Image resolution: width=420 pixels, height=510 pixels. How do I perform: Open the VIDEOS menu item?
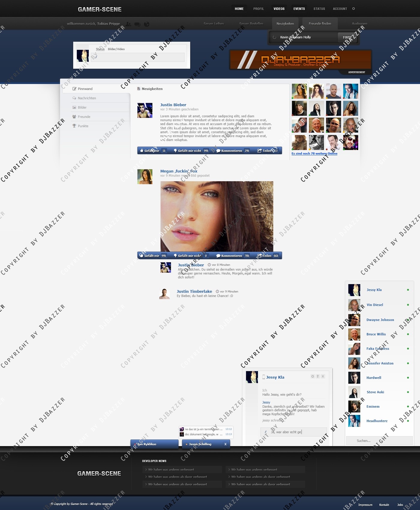279,9
